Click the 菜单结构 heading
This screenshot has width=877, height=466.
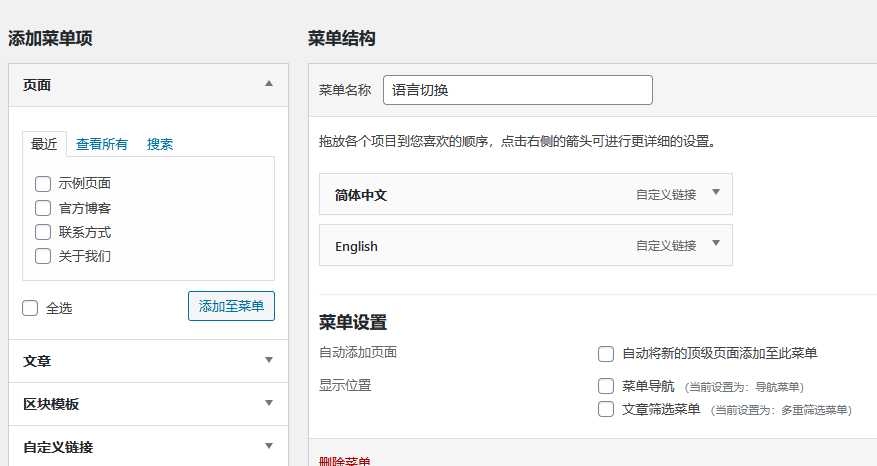point(342,39)
